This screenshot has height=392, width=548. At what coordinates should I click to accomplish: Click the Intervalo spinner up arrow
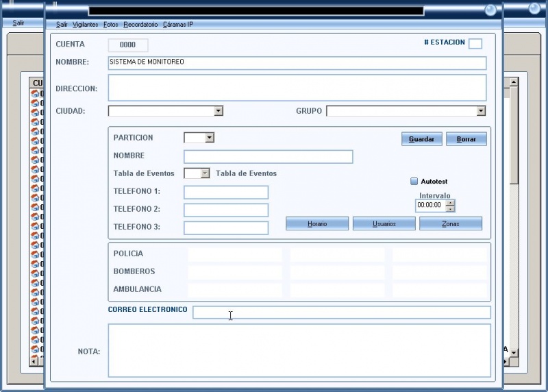450,202
